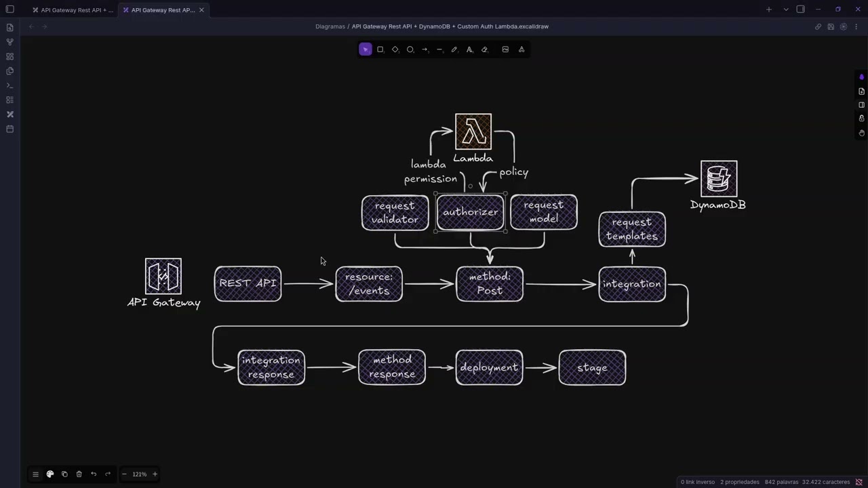Open the command terminal icon in ribbon
Screen dimensions: 868x488
9,85
